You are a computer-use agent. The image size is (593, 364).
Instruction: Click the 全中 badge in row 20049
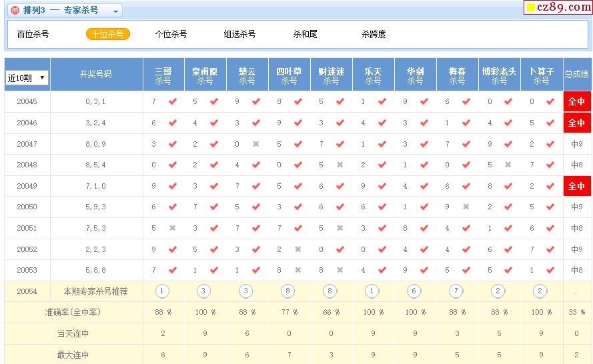(577, 186)
